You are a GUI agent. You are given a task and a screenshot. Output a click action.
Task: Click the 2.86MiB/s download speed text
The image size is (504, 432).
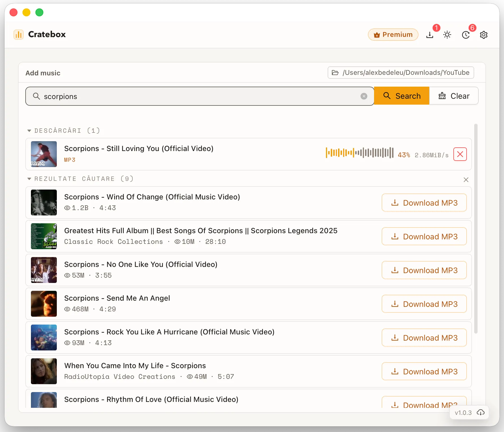click(x=431, y=155)
